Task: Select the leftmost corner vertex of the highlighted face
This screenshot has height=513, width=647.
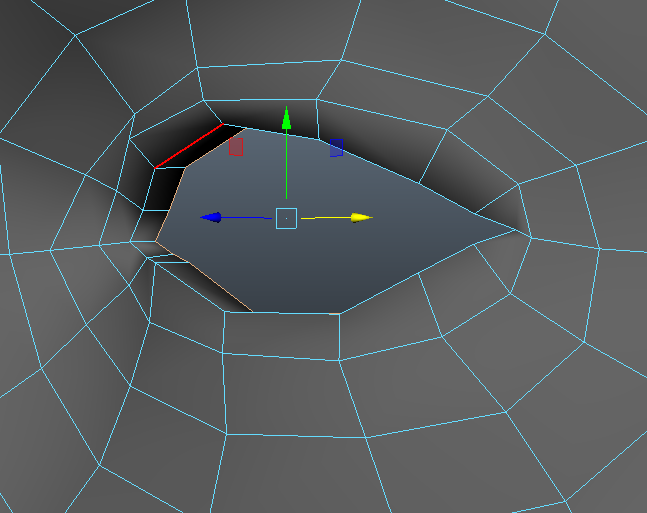Action: [x=156, y=240]
